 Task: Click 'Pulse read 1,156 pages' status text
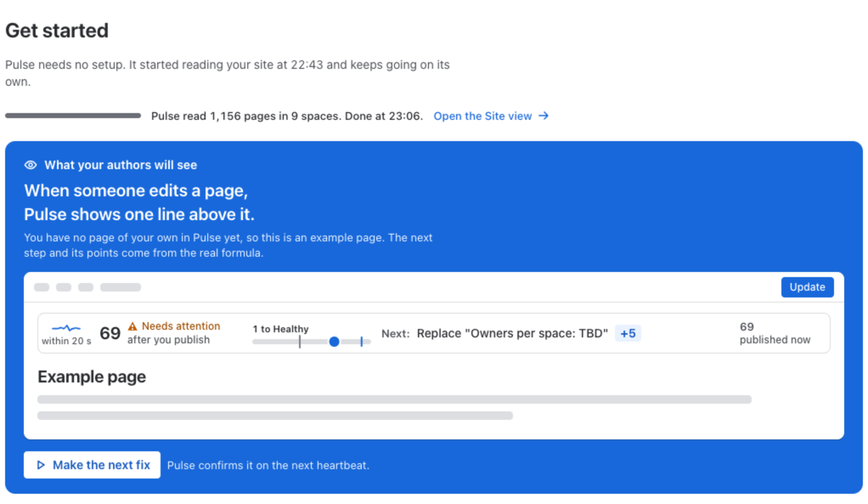click(287, 116)
